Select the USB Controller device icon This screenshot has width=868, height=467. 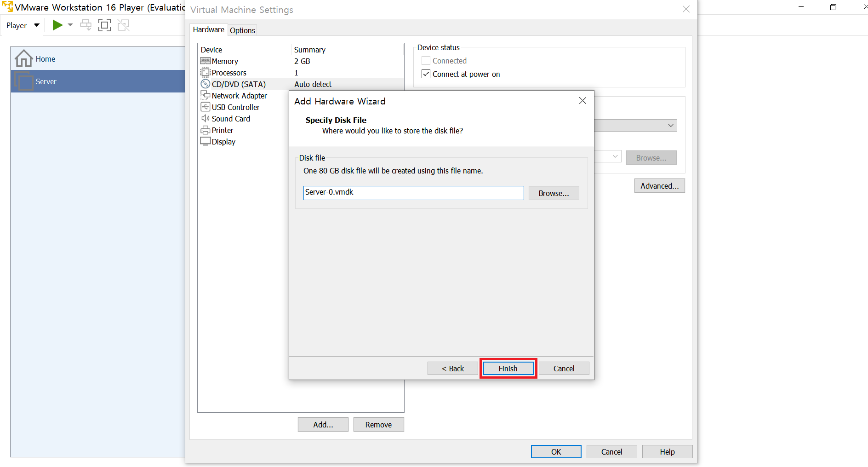pyautogui.click(x=205, y=107)
